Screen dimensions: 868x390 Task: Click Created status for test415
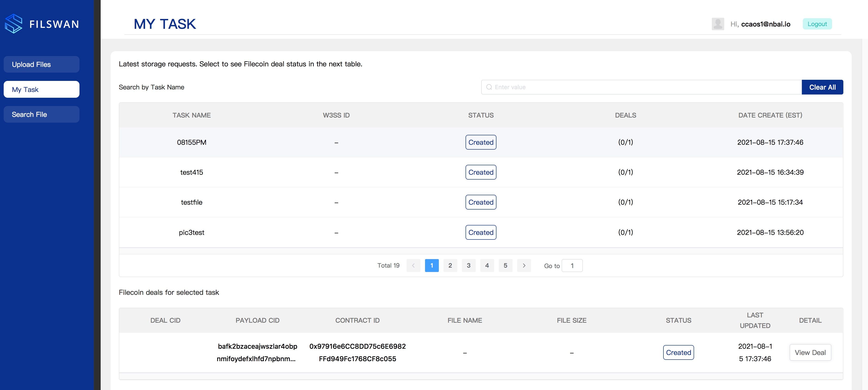pyautogui.click(x=481, y=172)
